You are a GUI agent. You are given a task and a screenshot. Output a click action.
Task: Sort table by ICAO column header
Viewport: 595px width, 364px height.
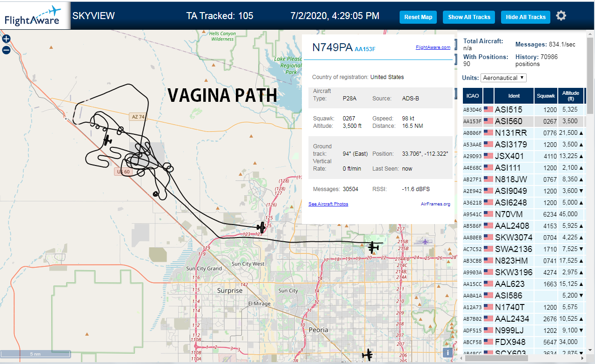473,96
